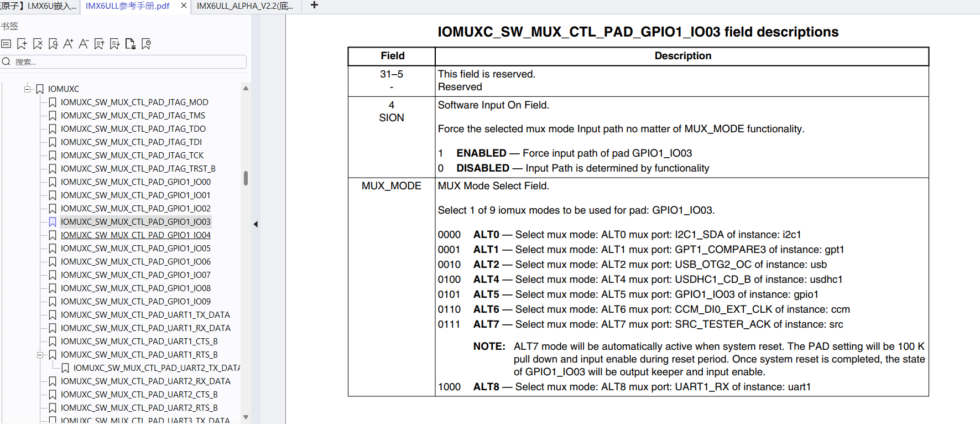Click bookmark icon of JTAG_MOD entry
The height and width of the screenshot is (424, 980).
pyautogui.click(x=53, y=102)
